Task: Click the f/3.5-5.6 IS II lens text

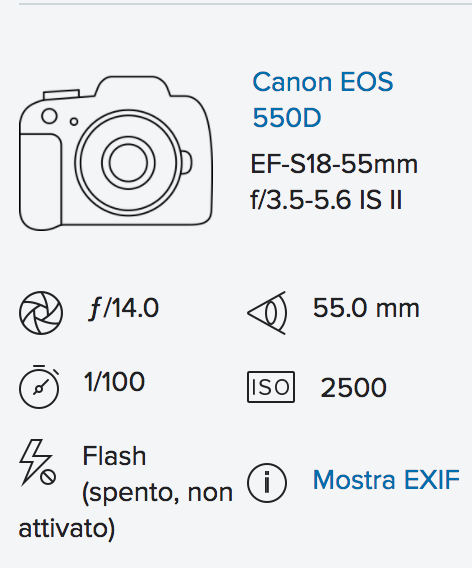Action: tap(326, 200)
